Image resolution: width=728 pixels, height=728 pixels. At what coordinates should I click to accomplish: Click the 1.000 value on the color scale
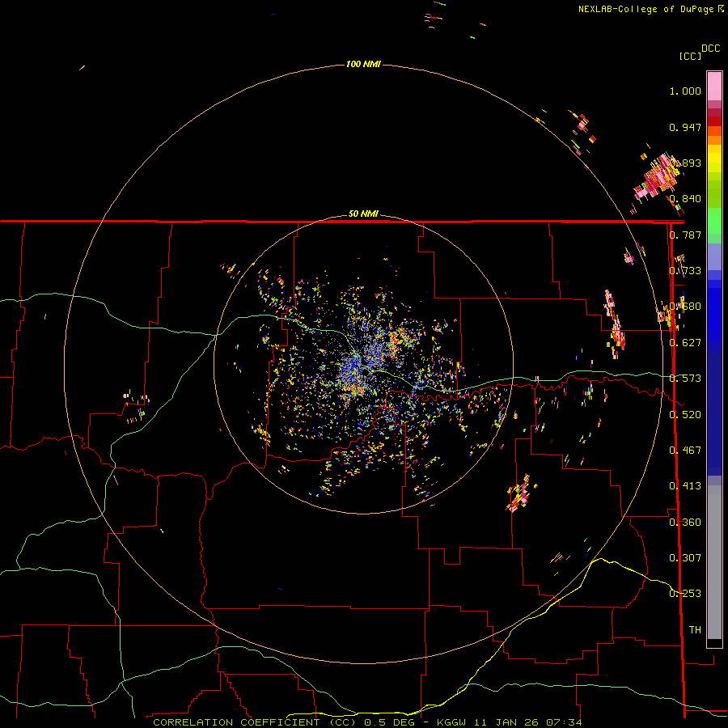(685, 91)
